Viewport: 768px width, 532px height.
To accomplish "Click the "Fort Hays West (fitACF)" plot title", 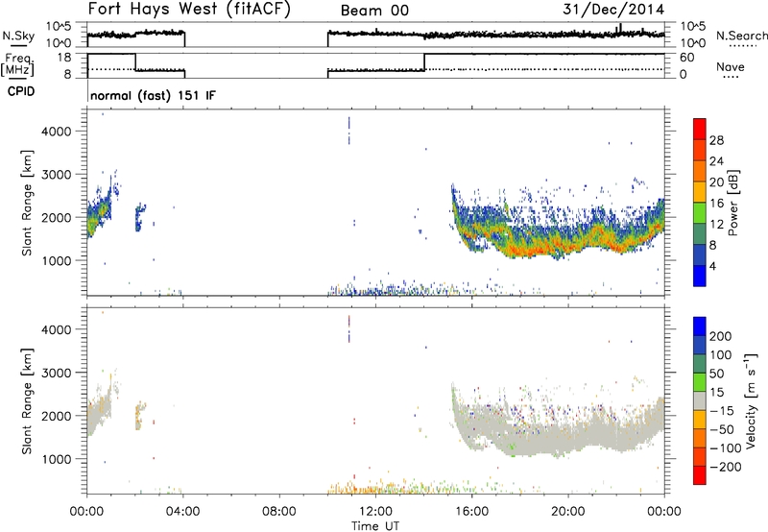I will (x=189, y=10).
